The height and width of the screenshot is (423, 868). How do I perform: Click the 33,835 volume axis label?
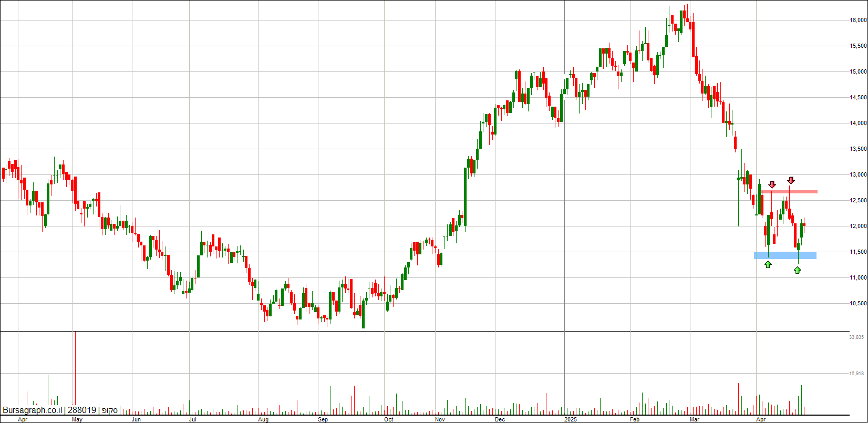857,337
